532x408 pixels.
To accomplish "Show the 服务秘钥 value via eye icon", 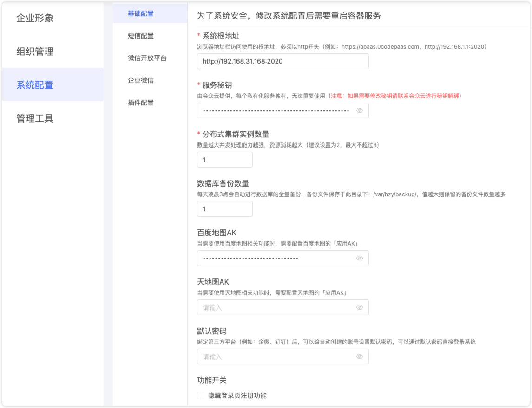I will pyautogui.click(x=359, y=110).
